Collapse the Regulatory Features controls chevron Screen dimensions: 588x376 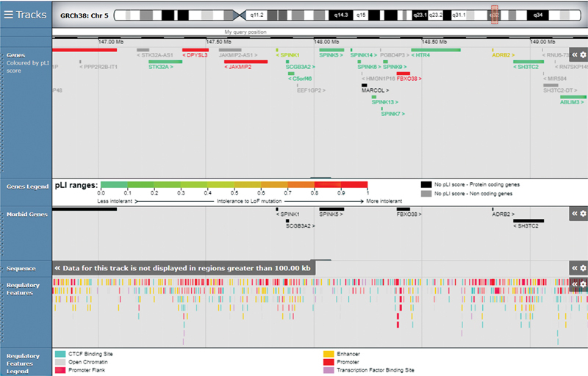point(575,284)
